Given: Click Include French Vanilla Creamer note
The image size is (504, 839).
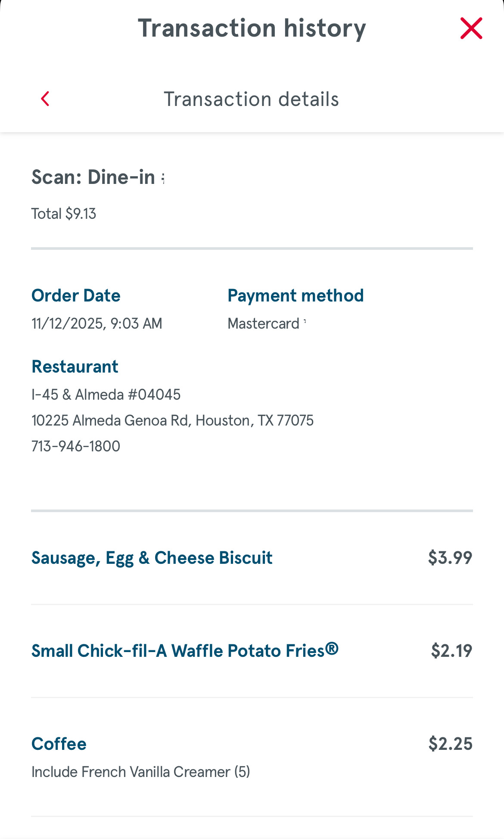Looking at the screenshot, I should pyautogui.click(x=140, y=772).
